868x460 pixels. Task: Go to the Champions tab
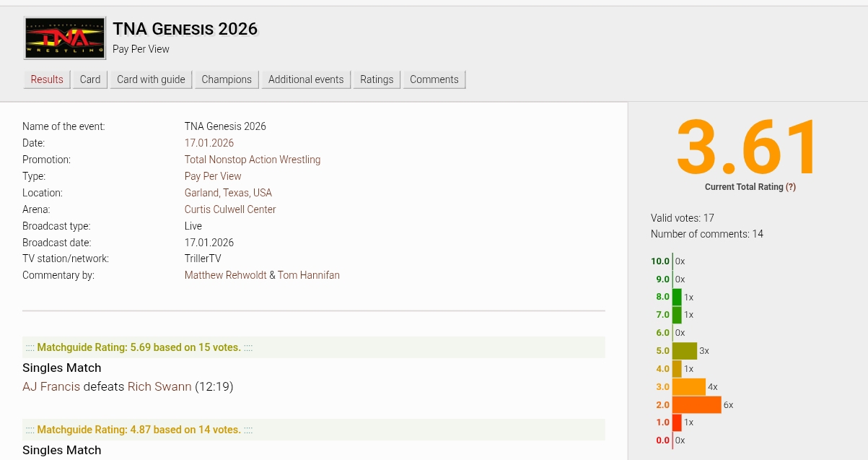pos(227,79)
